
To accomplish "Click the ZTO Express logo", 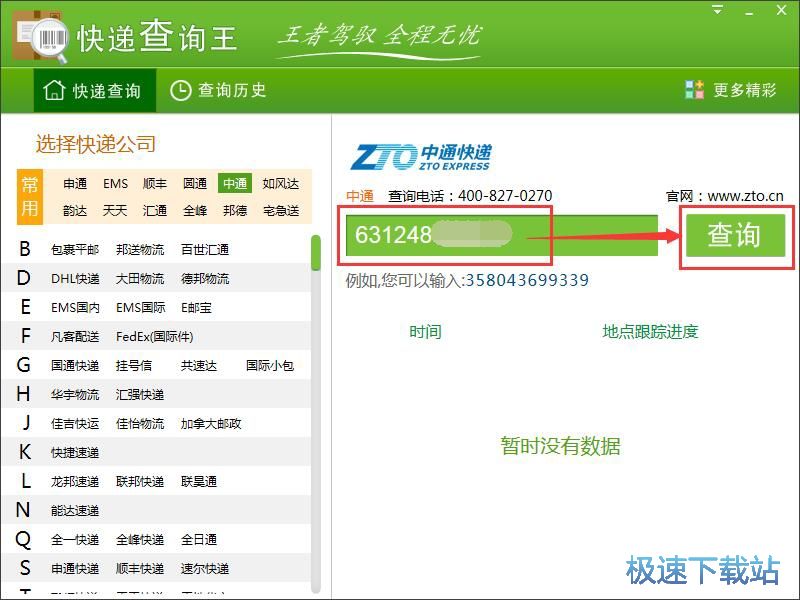I will (421, 157).
